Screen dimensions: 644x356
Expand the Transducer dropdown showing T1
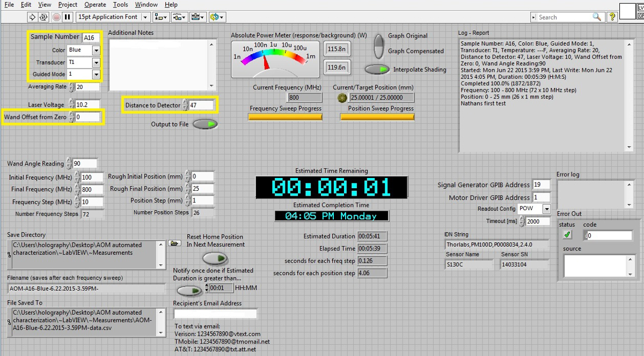tap(96, 62)
